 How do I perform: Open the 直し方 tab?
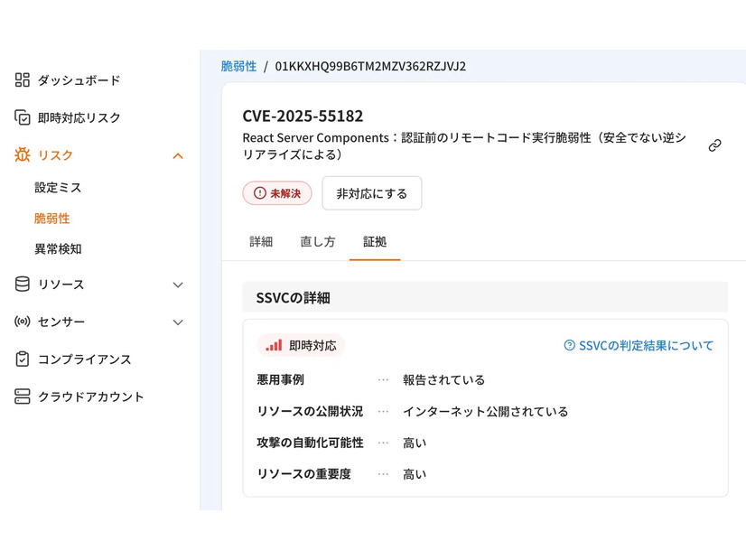[317, 242]
